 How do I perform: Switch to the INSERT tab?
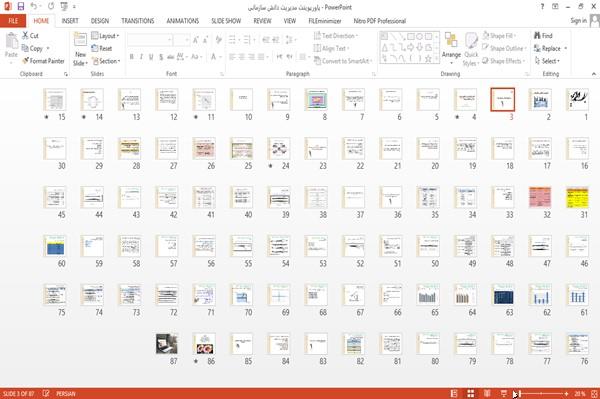point(70,21)
